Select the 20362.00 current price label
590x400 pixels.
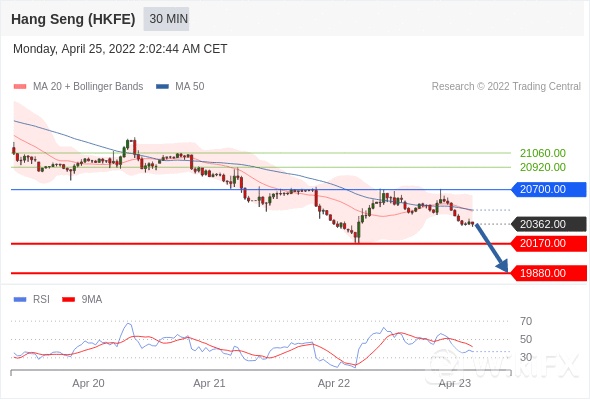(549, 224)
